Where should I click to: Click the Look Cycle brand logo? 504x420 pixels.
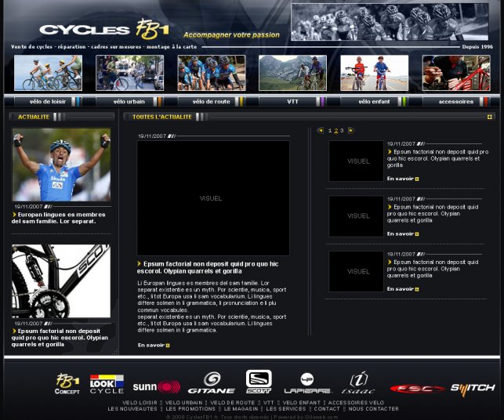(107, 384)
